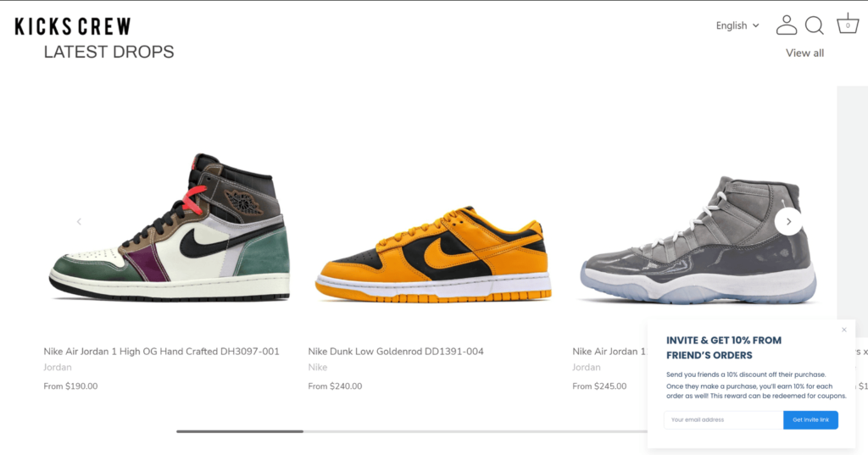Open the Air Jordan 1 Hand Crafted image
Screen dimensions: 868x455
pos(169,227)
